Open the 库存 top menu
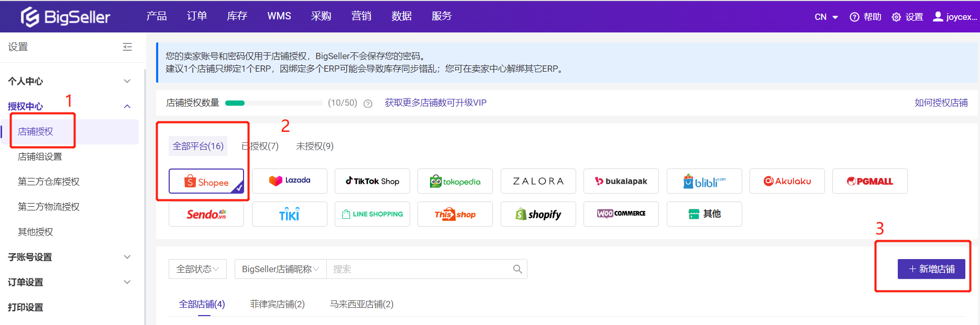The image size is (980, 325). [x=237, y=16]
